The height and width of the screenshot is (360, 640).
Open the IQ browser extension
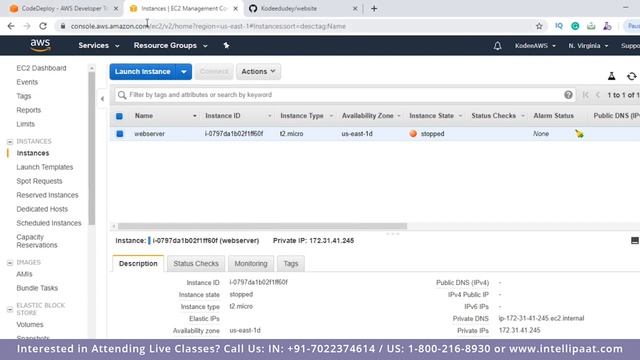[559, 26]
